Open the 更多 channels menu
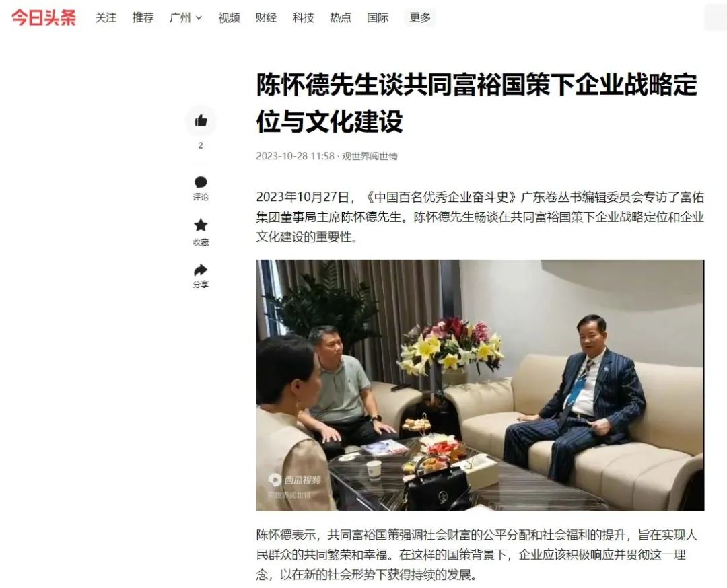The width and height of the screenshot is (727, 588). click(420, 17)
